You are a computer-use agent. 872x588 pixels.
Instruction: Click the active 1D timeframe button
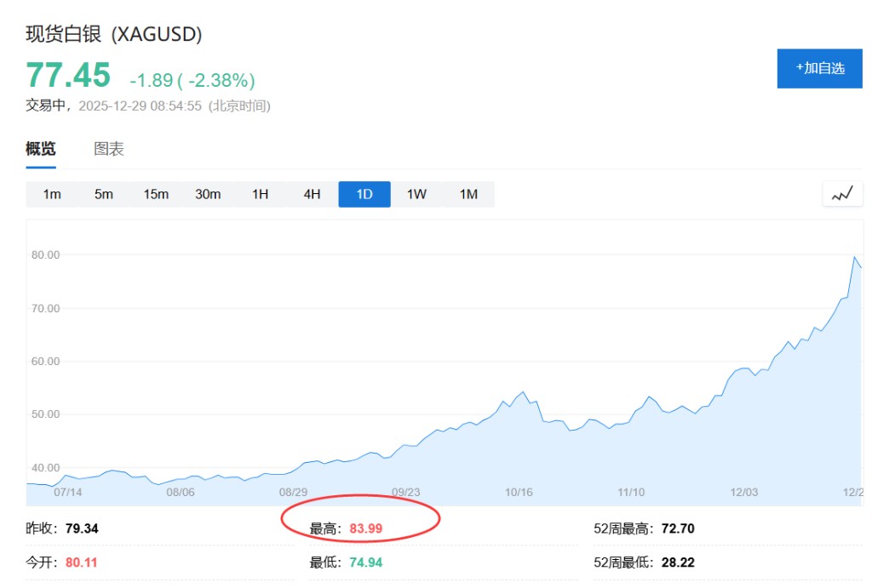(364, 194)
